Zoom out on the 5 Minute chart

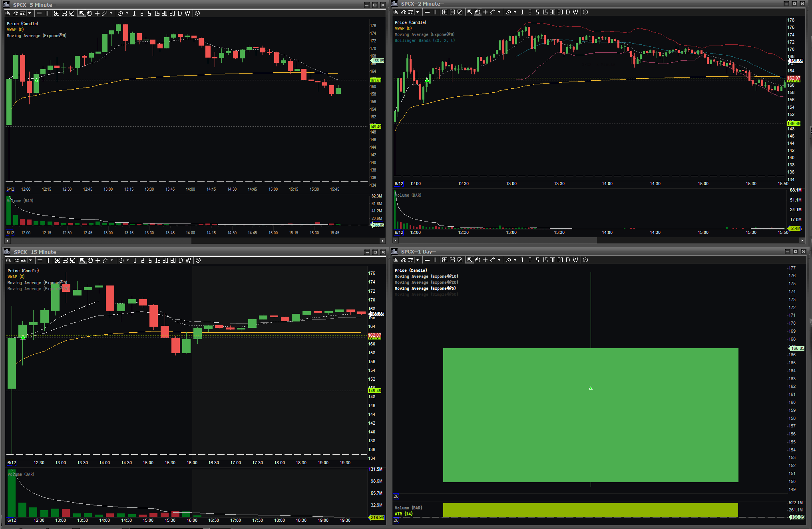click(x=64, y=13)
